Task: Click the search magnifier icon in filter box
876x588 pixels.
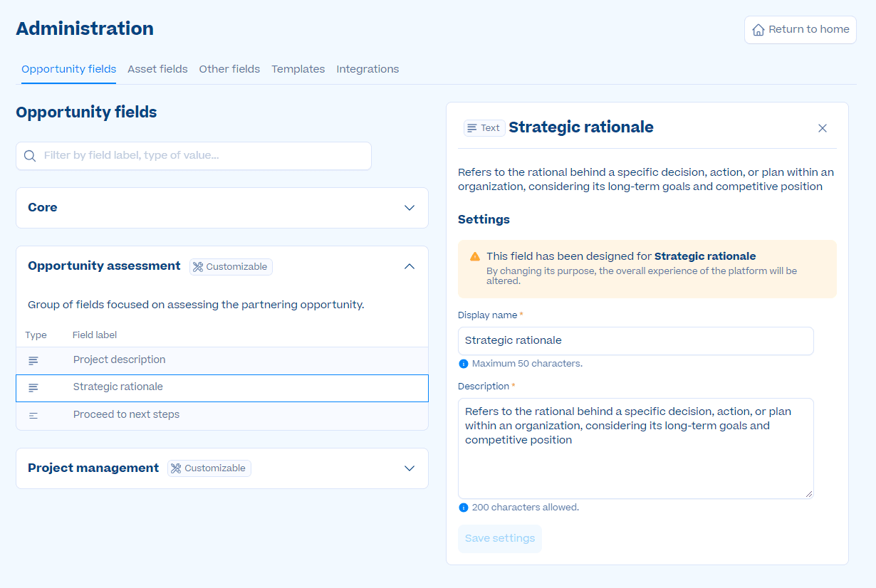Action: click(30, 156)
